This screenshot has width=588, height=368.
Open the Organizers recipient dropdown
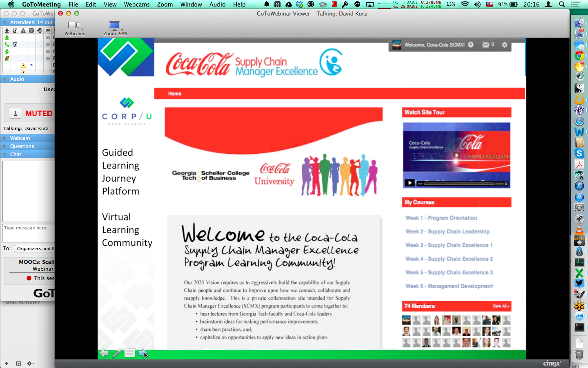click(35, 249)
